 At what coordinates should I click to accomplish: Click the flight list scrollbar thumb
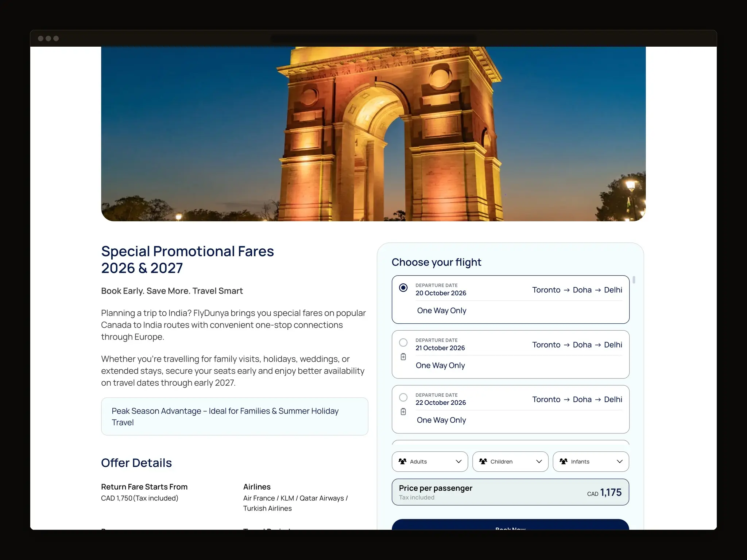(634, 280)
